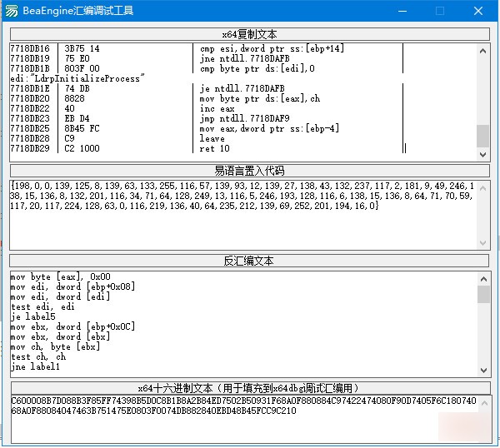Click the BeaEngine app icon in title bar
Image resolution: width=500 pixels, height=448 pixels.
coord(12,11)
